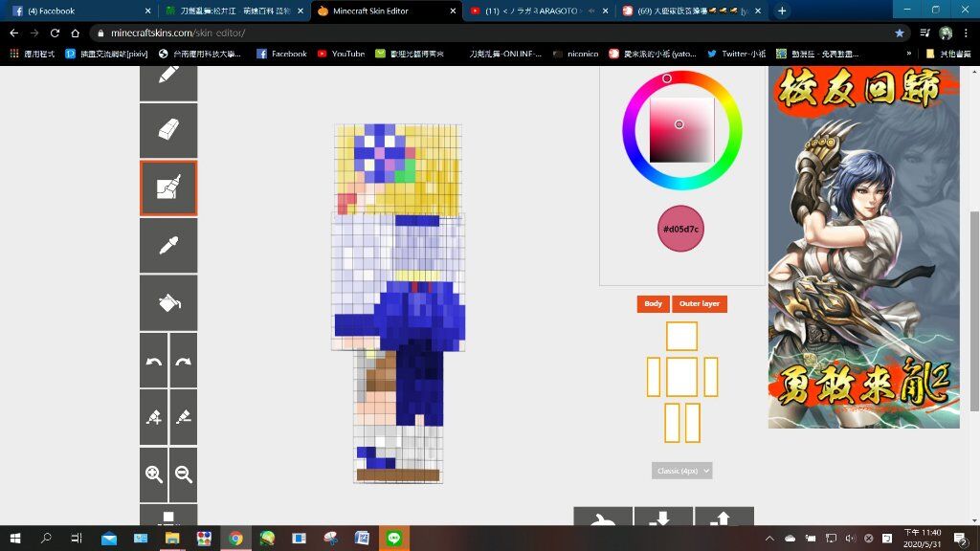Viewport: 980px width, 551px height.
Task: Open Windows taskbar search
Action: [46, 538]
